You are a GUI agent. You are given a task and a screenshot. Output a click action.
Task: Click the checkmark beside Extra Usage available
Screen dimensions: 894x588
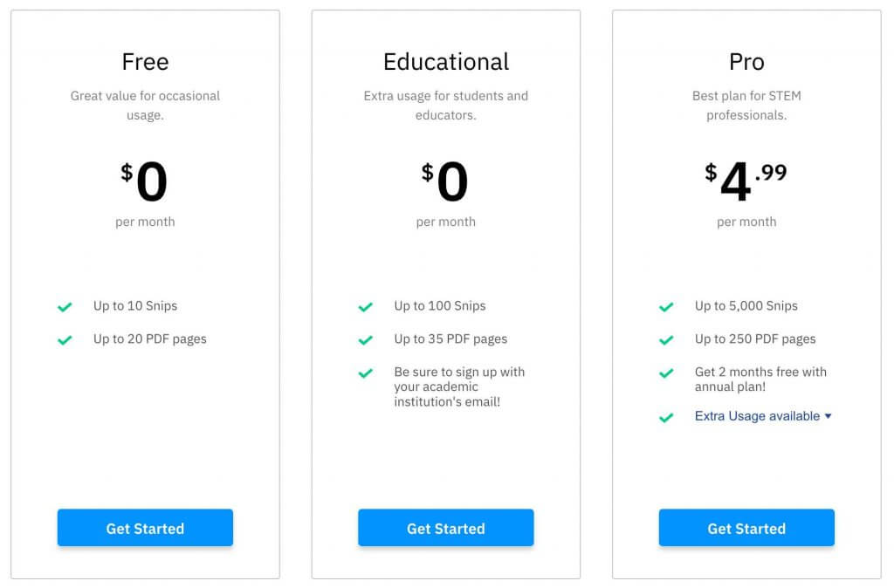pyautogui.click(x=666, y=418)
